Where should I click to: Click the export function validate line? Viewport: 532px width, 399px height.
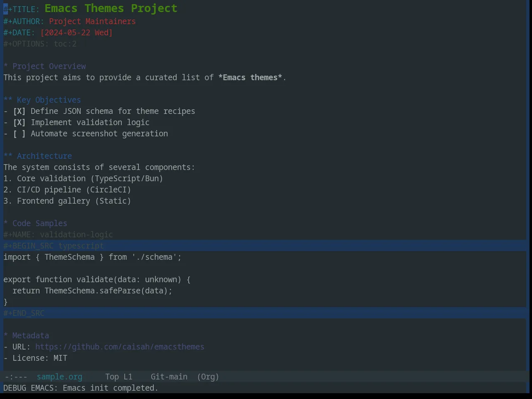[97, 280]
